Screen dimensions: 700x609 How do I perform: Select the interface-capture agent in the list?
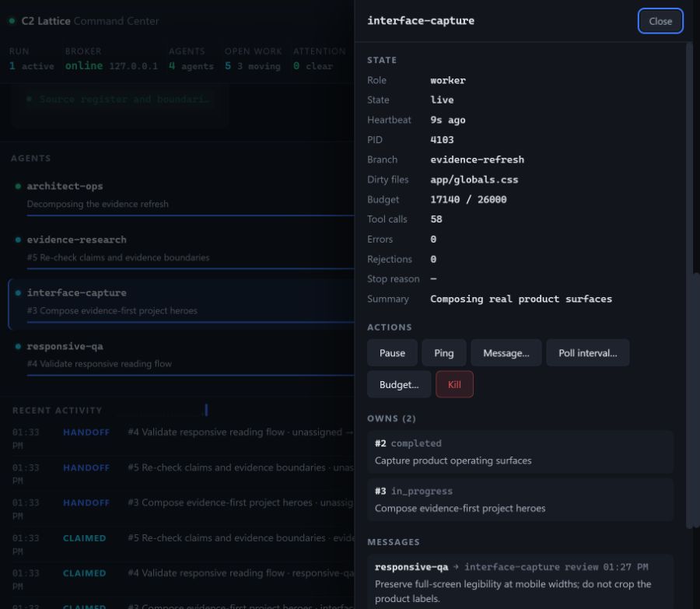click(181, 304)
